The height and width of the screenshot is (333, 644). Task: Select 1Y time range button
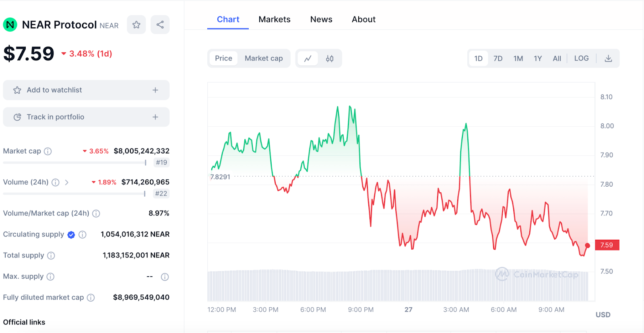coord(538,59)
